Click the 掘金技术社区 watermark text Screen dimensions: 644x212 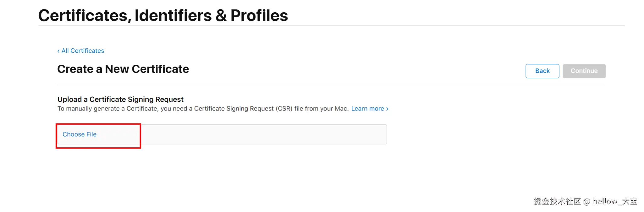(557, 201)
